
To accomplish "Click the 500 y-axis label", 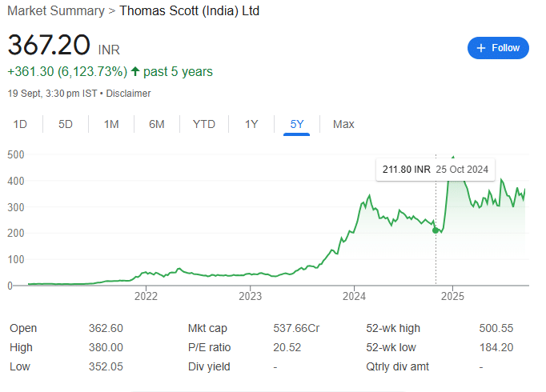I will click(x=16, y=154).
